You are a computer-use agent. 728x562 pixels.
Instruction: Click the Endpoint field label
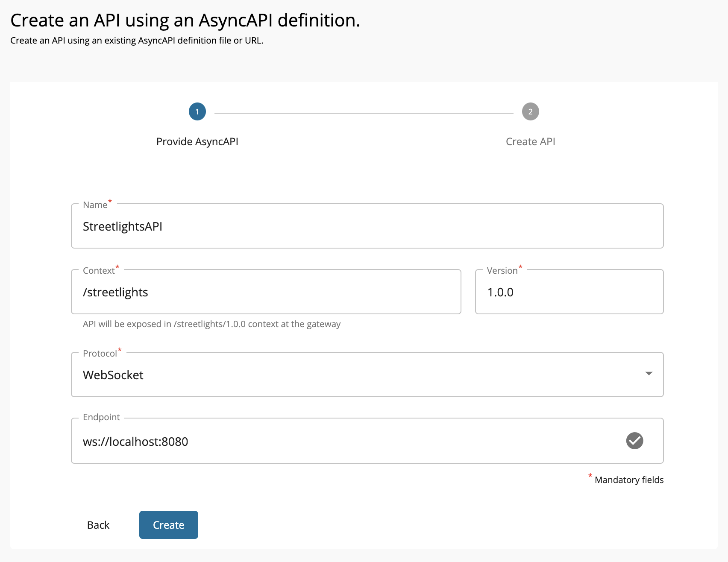click(x=101, y=417)
